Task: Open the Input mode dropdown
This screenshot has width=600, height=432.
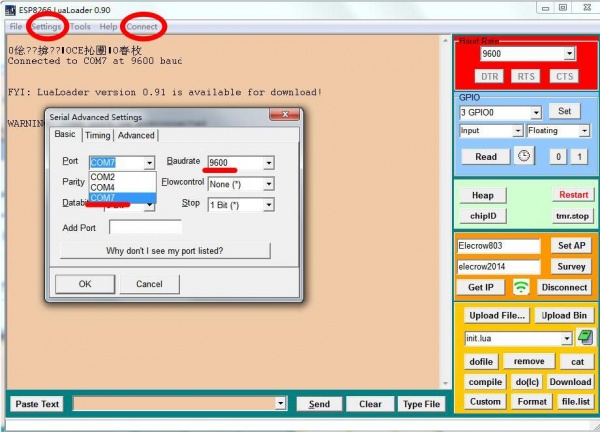Action: (518, 131)
